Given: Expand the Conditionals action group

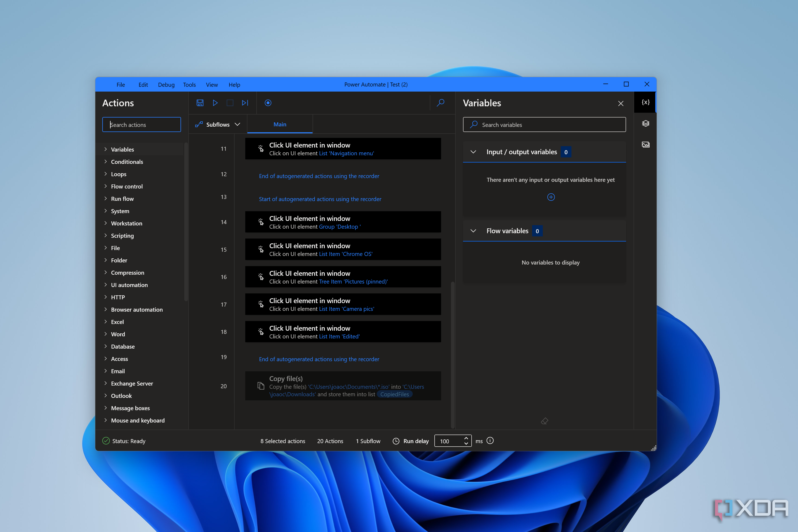Looking at the screenshot, I should 106,162.
